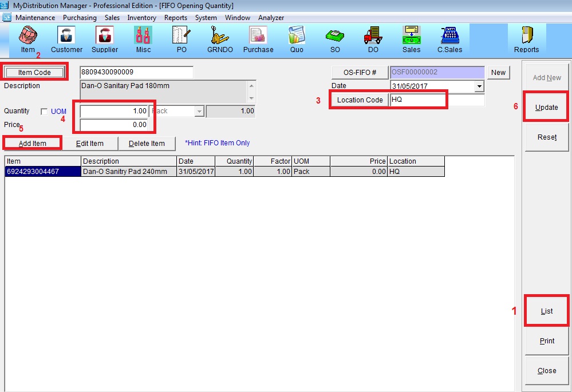Open the C.Sales cash register icon
The height and width of the screenshot is (392, 572).
(x=449, y=38)
